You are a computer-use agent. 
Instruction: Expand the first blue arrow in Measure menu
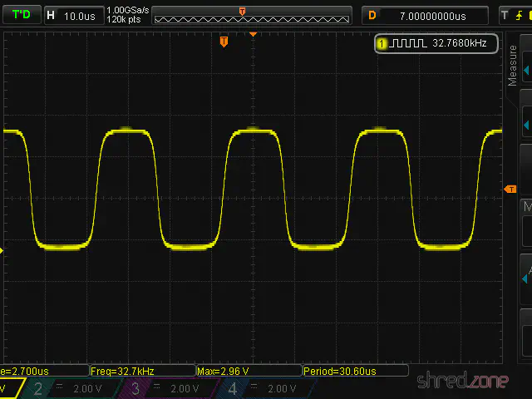(526, 71)
